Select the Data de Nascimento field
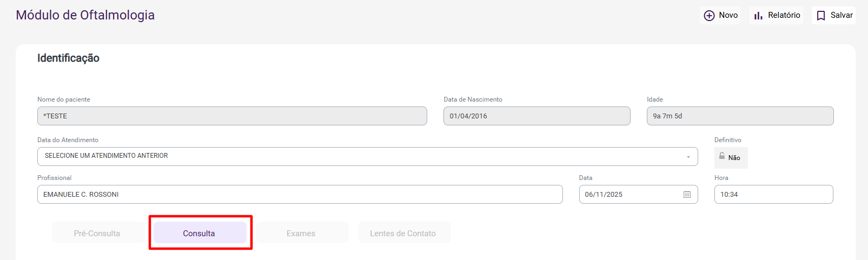The image size is (868, 260). [536, 116]
